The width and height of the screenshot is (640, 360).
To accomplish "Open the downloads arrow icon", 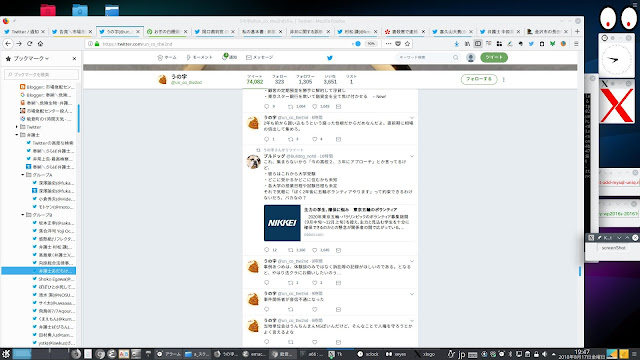I will coord(456,44).
